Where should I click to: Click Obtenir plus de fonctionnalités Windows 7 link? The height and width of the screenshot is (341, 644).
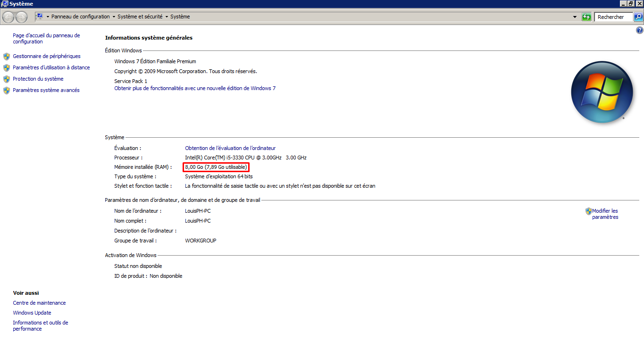point(195,88)
